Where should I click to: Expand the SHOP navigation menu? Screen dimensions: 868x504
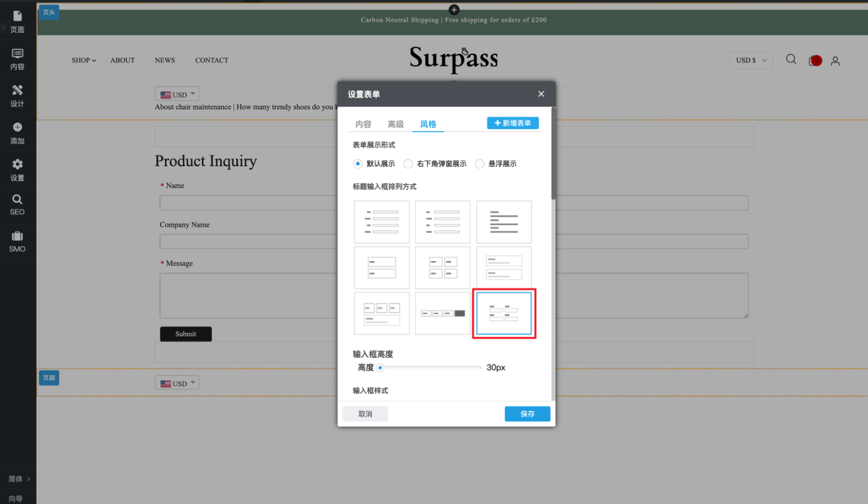pos(84,60)
